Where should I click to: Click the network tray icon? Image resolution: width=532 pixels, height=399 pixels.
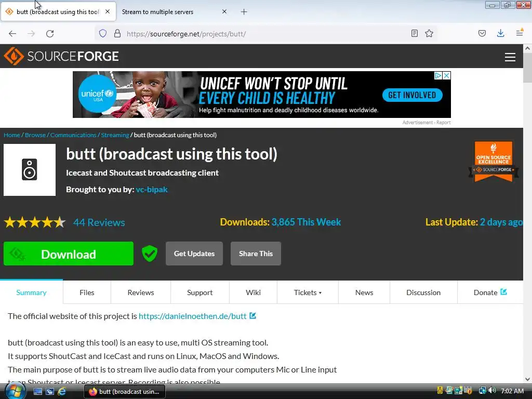point(482,391)
